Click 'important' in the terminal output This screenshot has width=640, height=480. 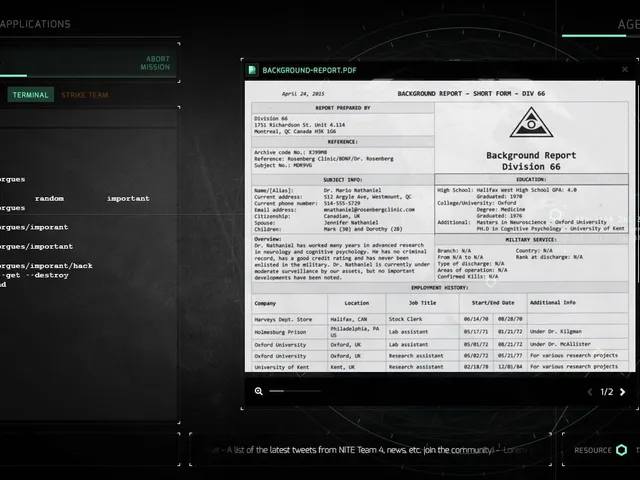pos(128,198)
